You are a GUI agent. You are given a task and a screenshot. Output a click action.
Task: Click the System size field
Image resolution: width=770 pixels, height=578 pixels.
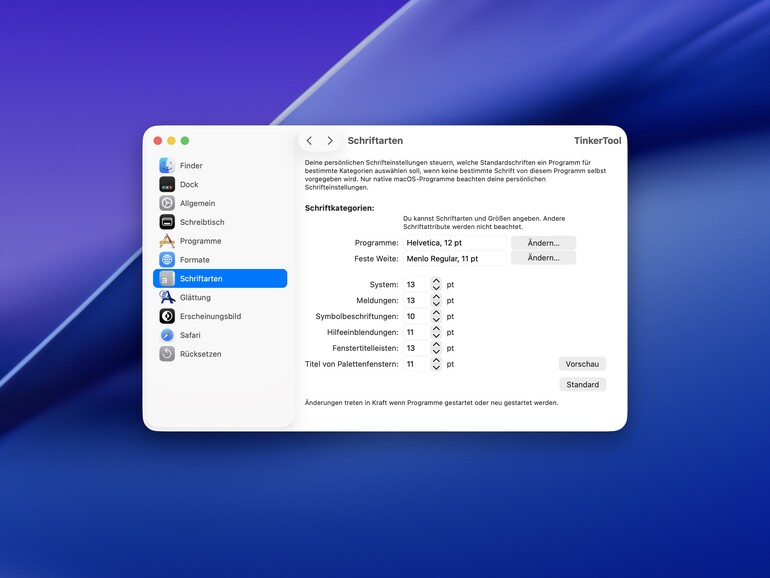(x=416, y=284)
